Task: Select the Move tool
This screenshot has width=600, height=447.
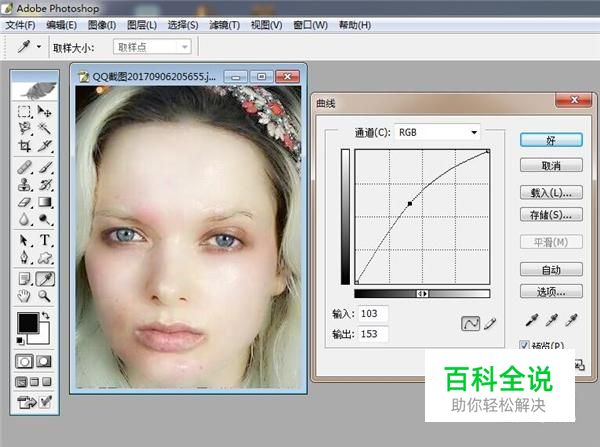Action: click(x=45, y=111)
